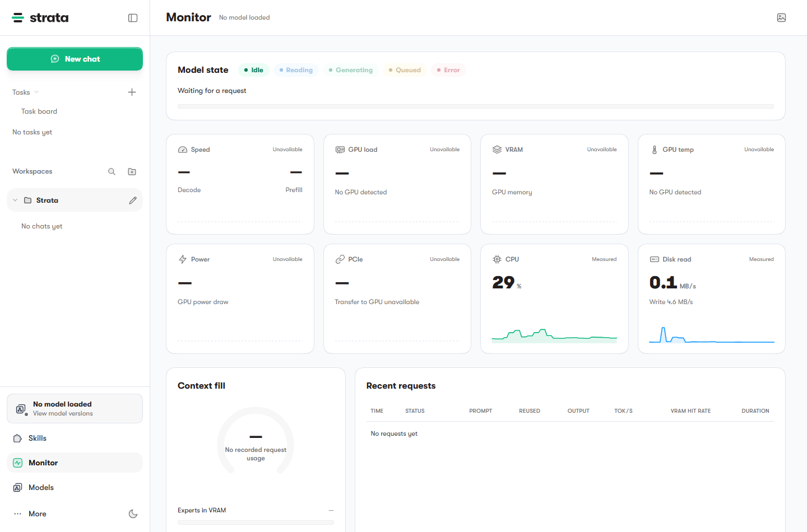Click the Queued state badge
This screenshot has width=807, height=532.
(x=405, y=70)
